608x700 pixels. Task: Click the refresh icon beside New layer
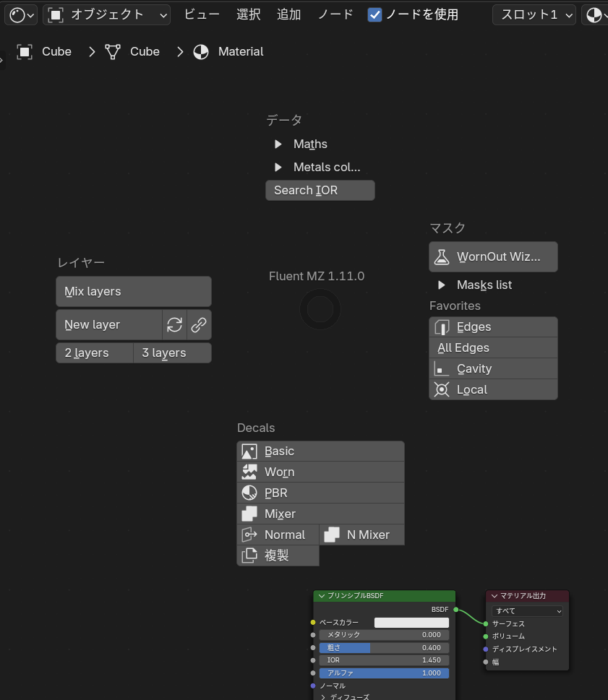click(174, 325)
